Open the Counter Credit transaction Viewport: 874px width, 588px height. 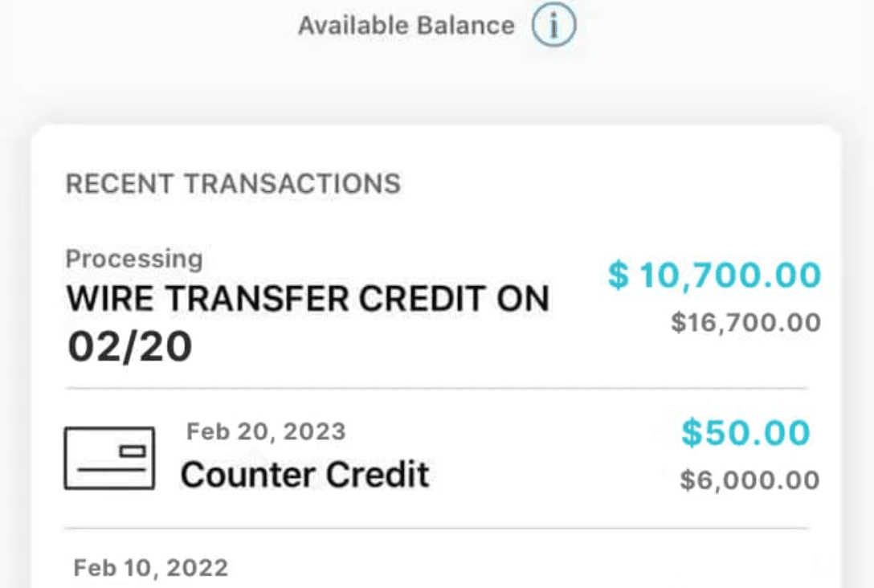(x=436, y=458)
